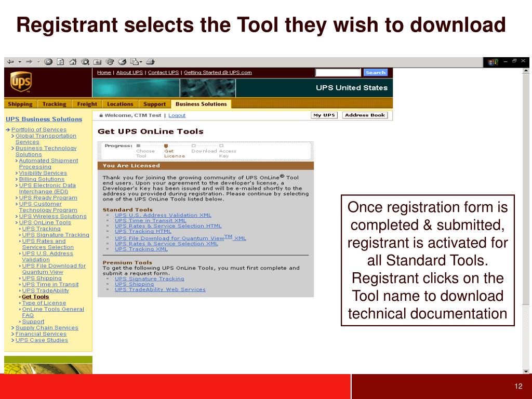Image resolution: width=532 pixels, height=399 pixels.
Task: Click the blue Search button
Action: (375, 72)
